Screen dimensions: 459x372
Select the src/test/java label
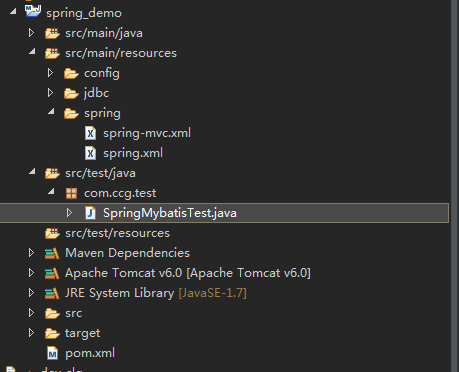point(100,173)
